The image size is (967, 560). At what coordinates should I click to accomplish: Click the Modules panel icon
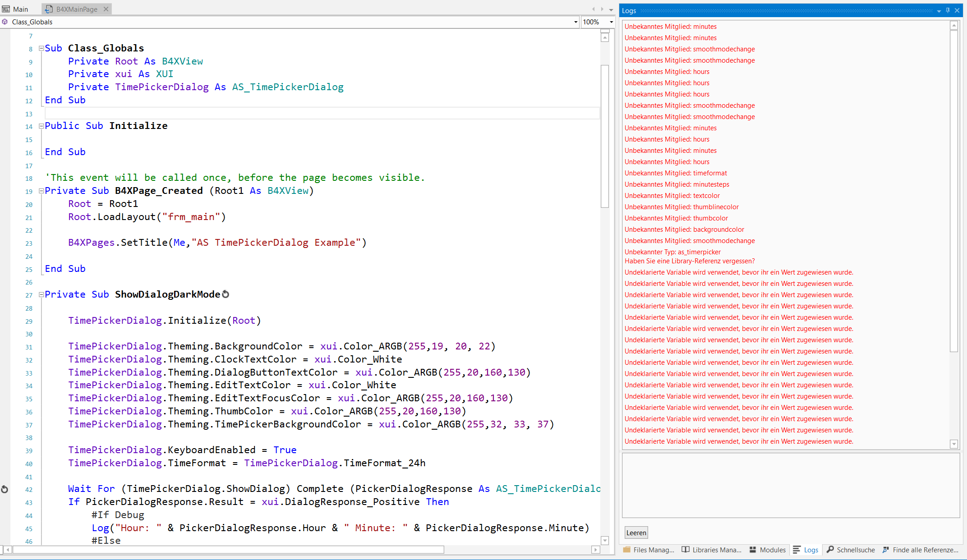point(753,550)
